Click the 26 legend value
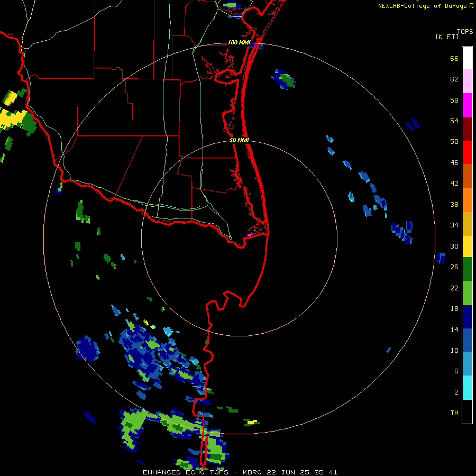Image resolution: width=476 pixels, height=476 pixels. pos(454,267)
